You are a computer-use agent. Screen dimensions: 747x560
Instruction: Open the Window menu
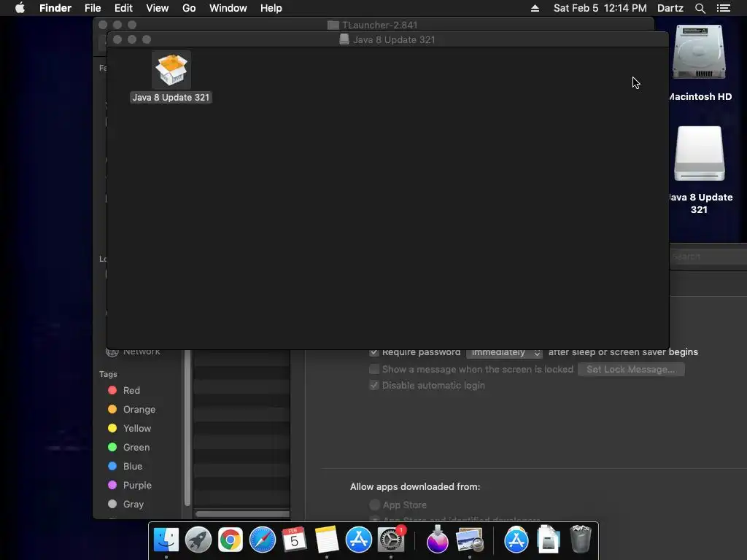click(228, 8)
